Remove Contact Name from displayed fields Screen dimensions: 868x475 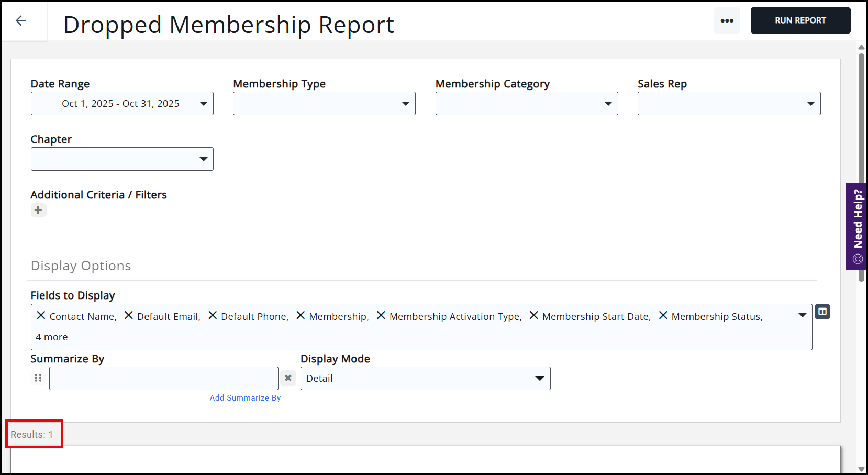[41, 315]
